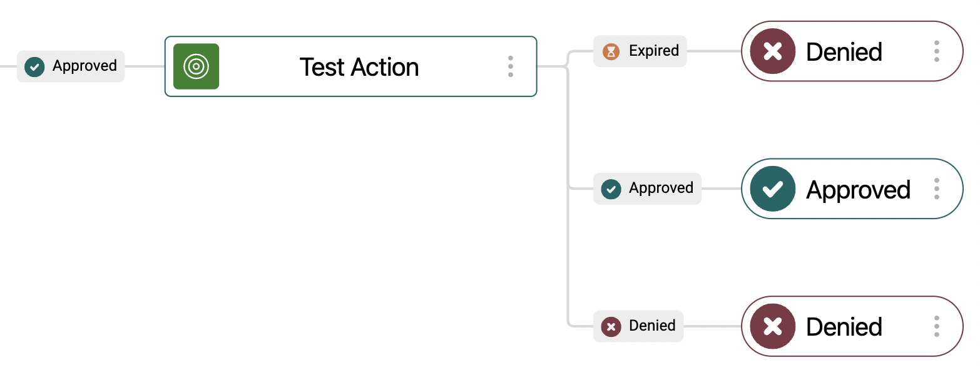Click the green target icon on Test Action

tap(196, 66)
